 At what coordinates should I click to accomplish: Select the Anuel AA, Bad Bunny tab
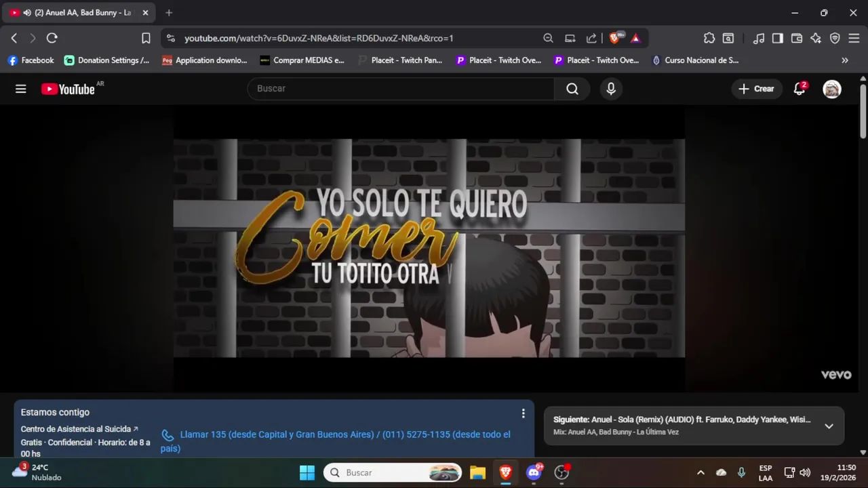(x=79, y=12)
